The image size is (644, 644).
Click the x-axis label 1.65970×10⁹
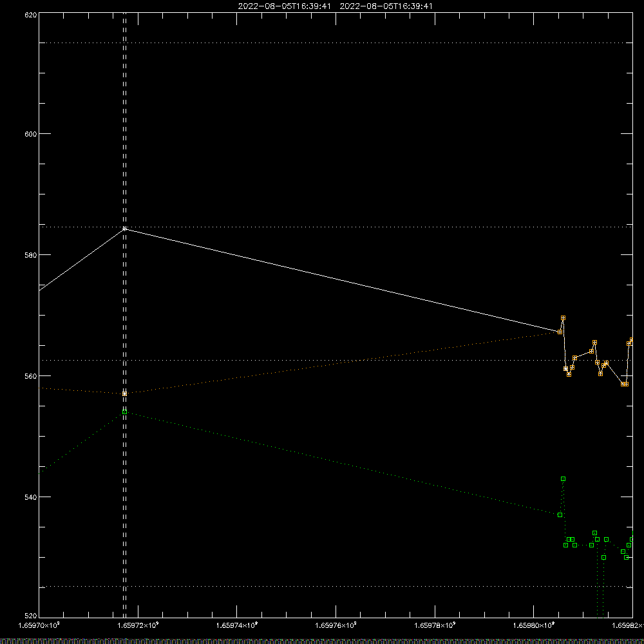click(x=39, y=625)
